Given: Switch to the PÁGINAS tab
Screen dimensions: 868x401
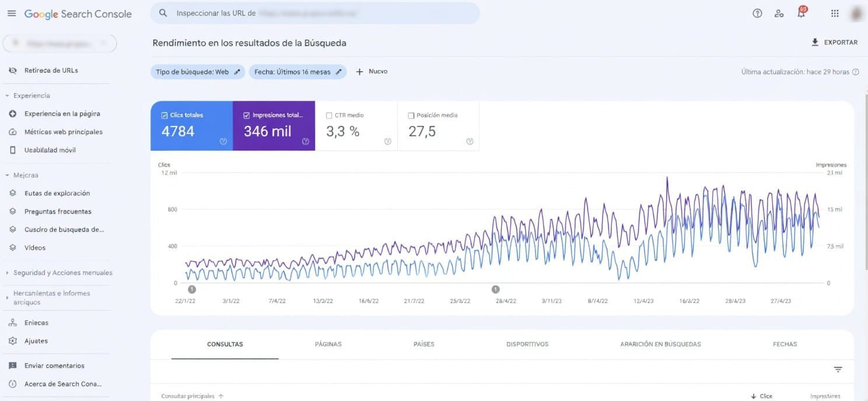Looking at the screenshot, I should [328, 344].
